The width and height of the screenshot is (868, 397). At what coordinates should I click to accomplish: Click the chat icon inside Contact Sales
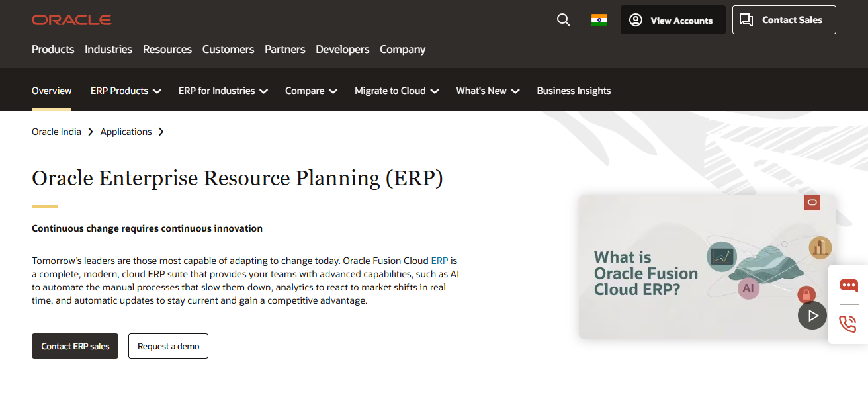click(x=747, y=19)
